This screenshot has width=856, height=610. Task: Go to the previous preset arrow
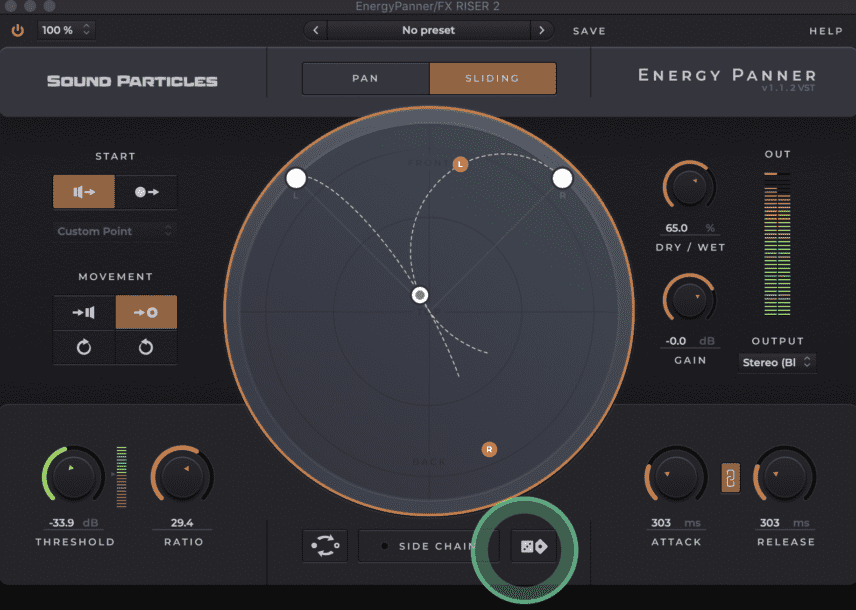tap(316, 31)
